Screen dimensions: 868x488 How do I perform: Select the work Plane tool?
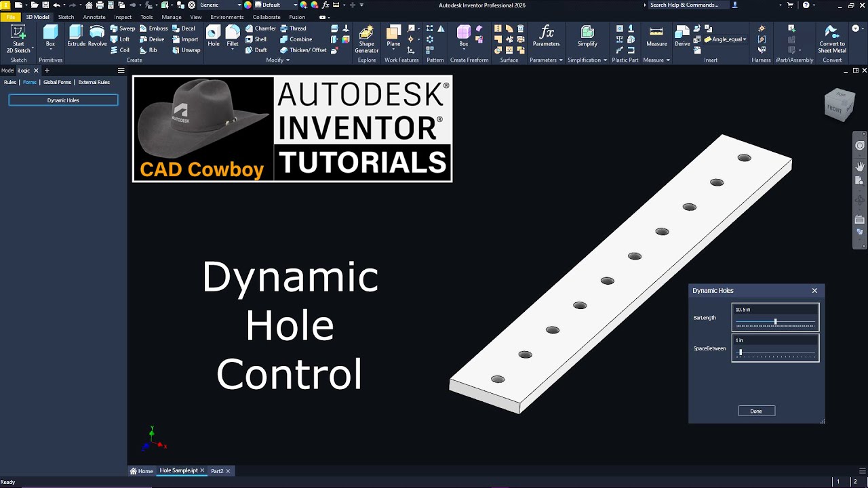pos(393,37)
